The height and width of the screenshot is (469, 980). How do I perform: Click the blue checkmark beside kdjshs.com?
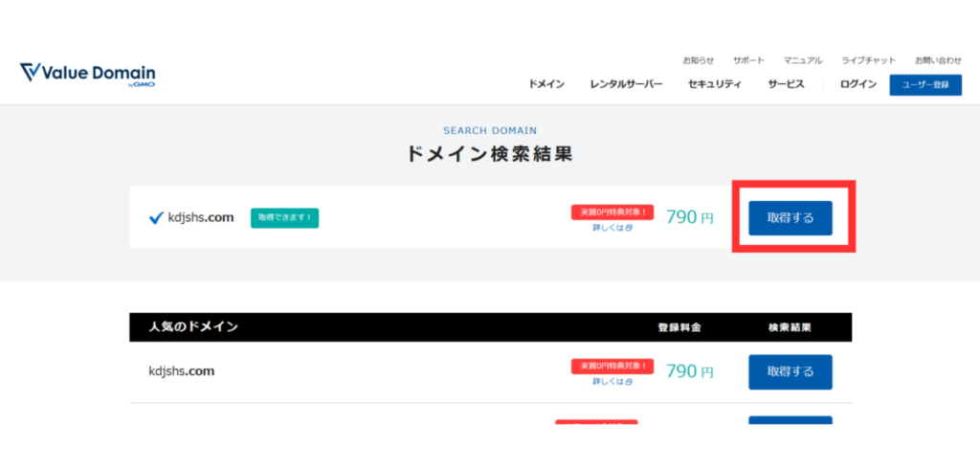coord(157,218)
